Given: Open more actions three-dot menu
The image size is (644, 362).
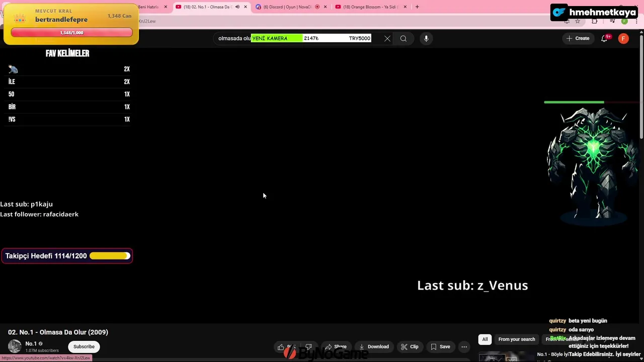Looking at the screenshot, I should coord(464,346).
